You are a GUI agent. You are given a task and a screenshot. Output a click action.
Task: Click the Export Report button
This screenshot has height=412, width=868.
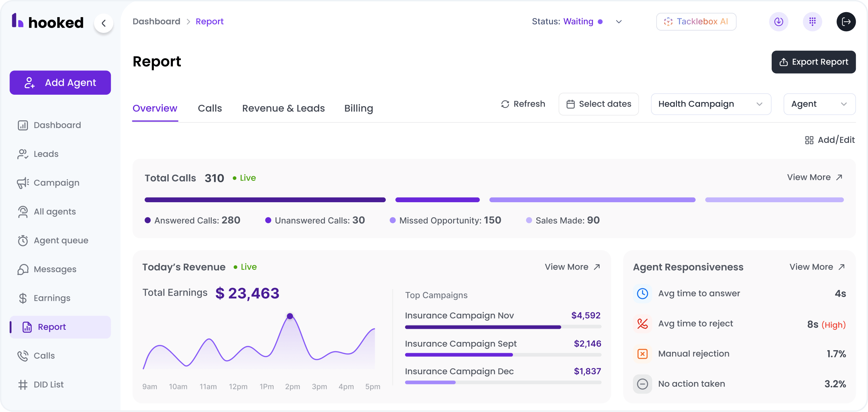pyautogui.click(x=813, y=61)
